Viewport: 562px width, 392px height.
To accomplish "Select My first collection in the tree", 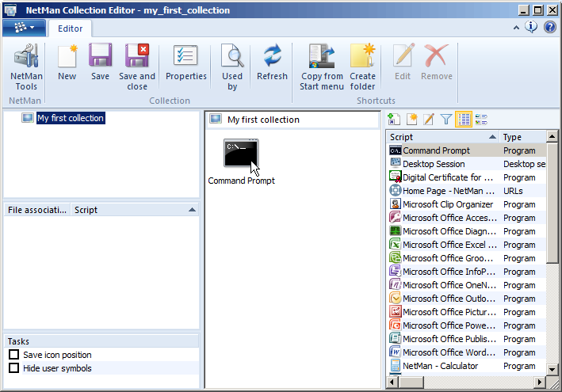I will coord(71,118).
